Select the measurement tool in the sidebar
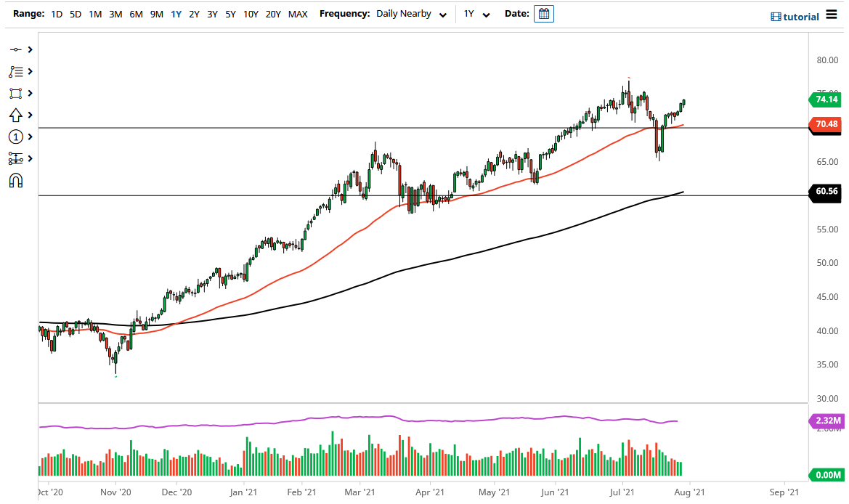 15,158
